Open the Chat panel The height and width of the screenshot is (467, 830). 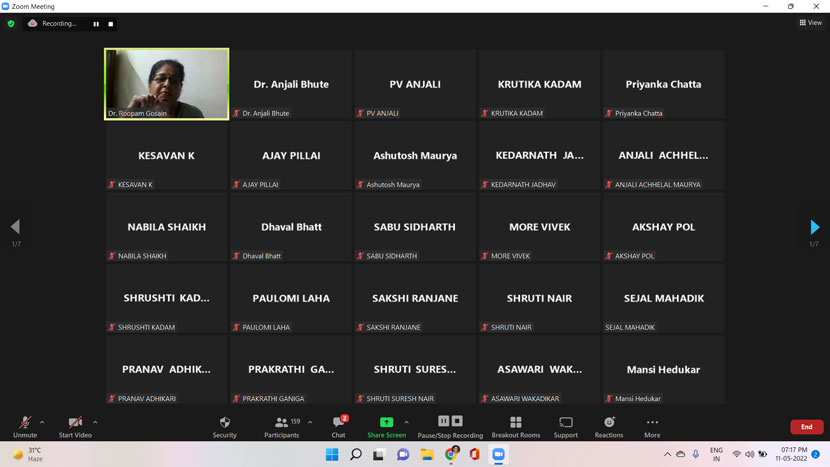[x=338, y=423]
